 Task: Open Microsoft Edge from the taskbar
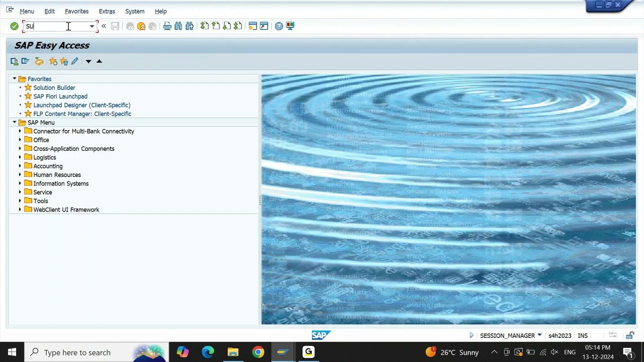pyautogui.click(x=208, y=352)
